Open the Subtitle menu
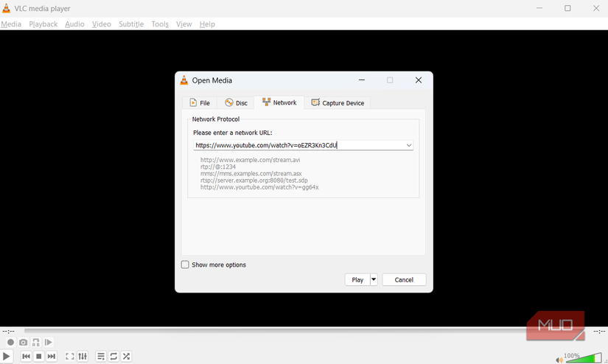The width and height of the screenshot is (608, 364). 131,24
